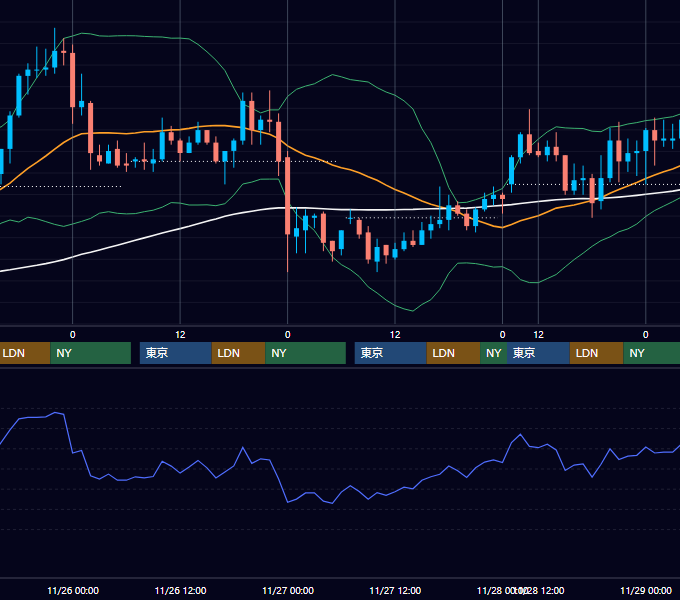Screen dimensions: 680x600
Task: Click the narrow NY session block beside 東京
Action: click(494, 353)
